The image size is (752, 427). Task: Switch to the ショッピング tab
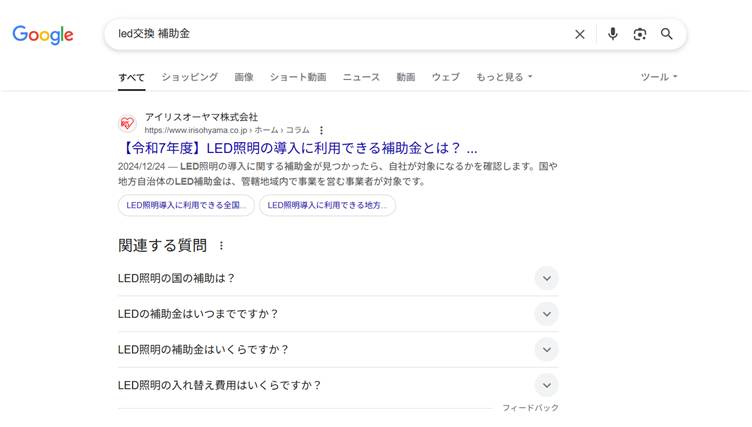(x=189, y=77)
